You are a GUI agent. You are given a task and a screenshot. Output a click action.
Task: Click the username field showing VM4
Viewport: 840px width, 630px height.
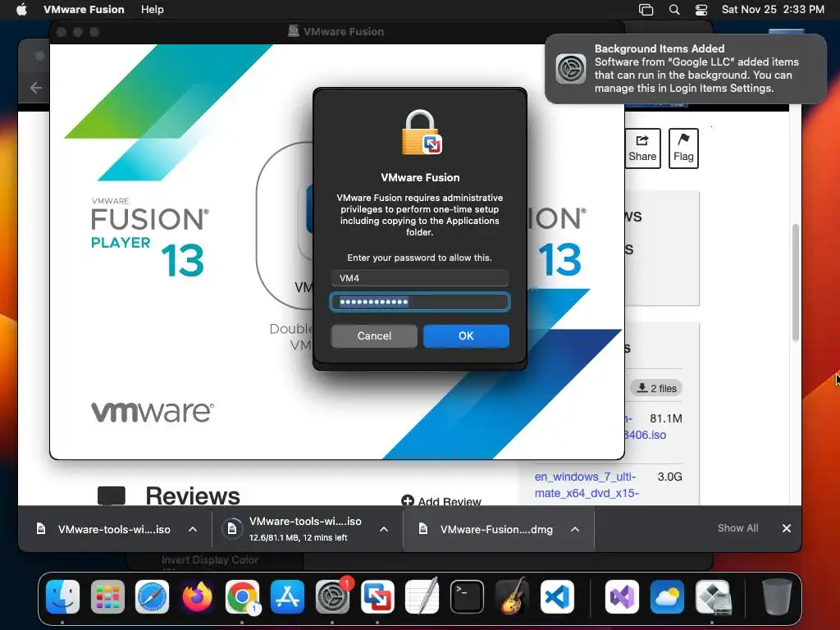(419, 278)
